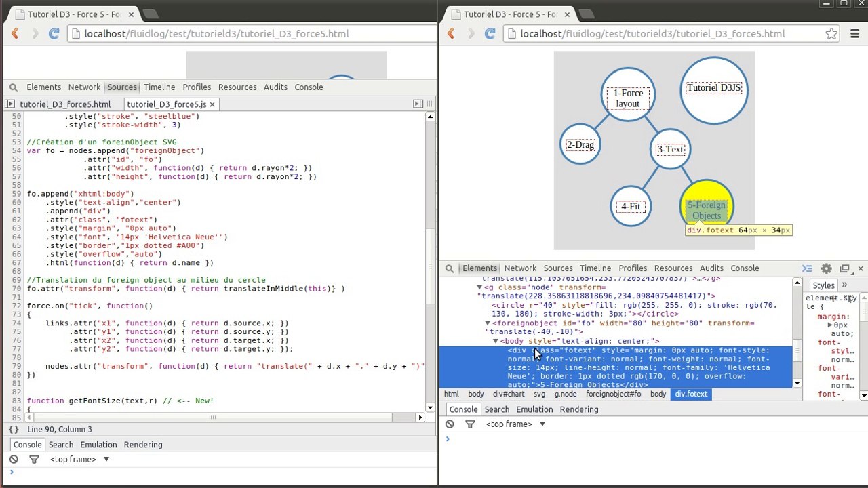Select svg in DOM breadcrumb
868x488 pixels.
pos(539,394)
